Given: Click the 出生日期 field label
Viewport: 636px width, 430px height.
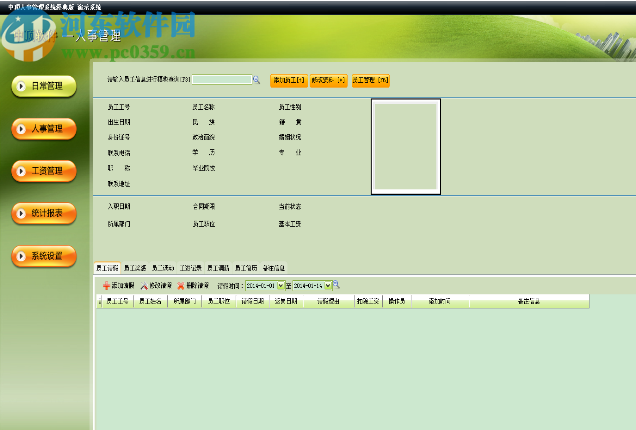Looking at the screenshot, I should pyautogui.click(x=119, y=122).
